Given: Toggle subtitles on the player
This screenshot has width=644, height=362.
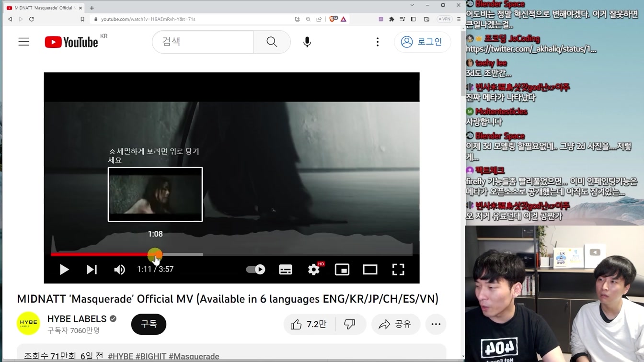Looking at the screenshot, I should [x=286, y=270].
